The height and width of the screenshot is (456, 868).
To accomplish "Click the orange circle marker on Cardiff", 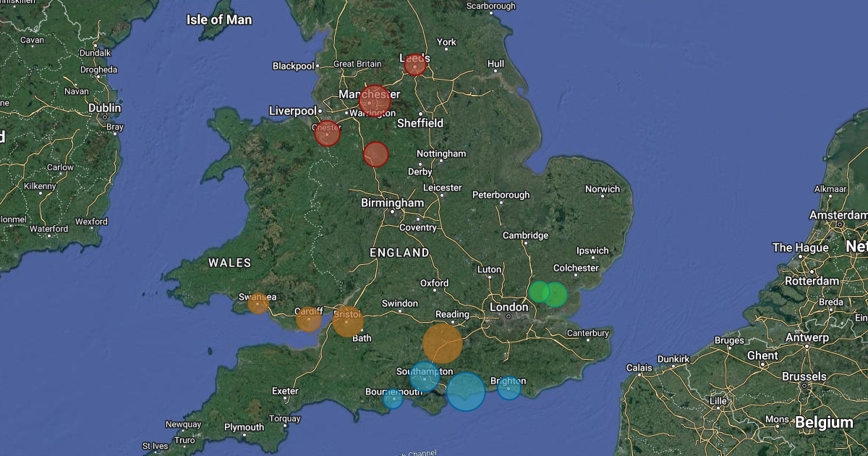I will click(309, 318).
